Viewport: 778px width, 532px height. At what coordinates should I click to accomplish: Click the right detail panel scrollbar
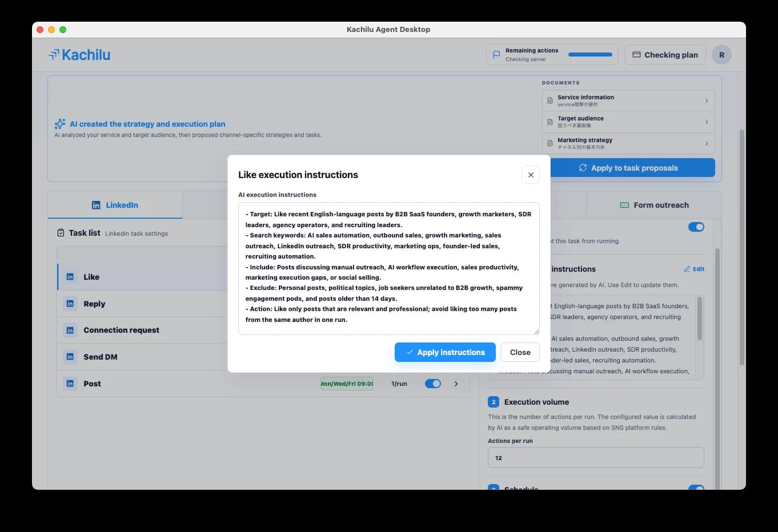[x=717, y=368]
